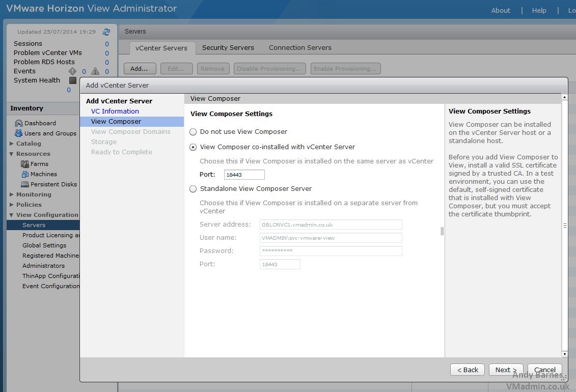576x392 pixels.
Task: Click the "Problem vCenter VMs" label
Action: pyautogui.click(x=48, y=53)
